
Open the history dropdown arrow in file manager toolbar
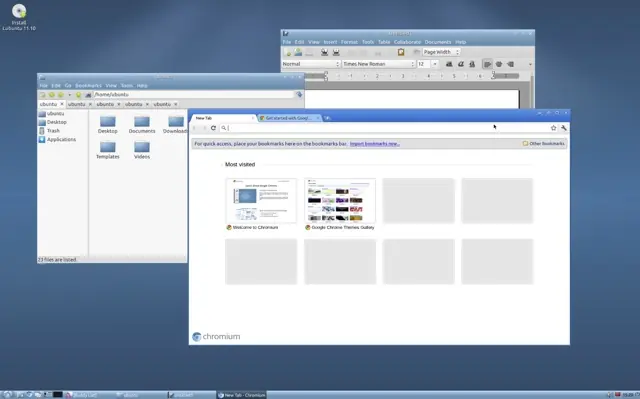[69, 95]
